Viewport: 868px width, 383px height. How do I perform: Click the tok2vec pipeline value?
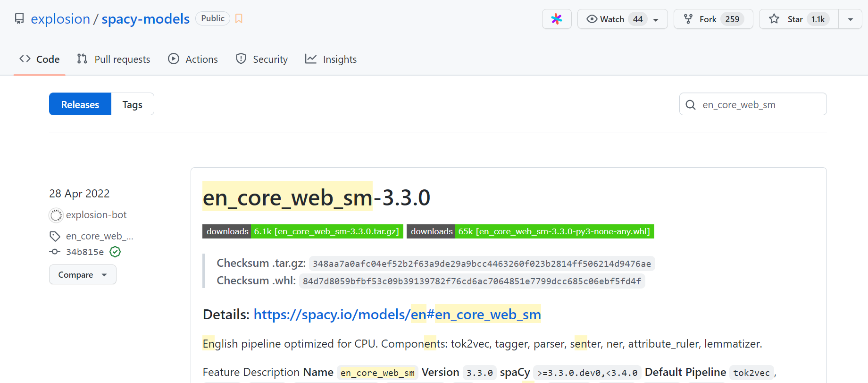(751, 373)
